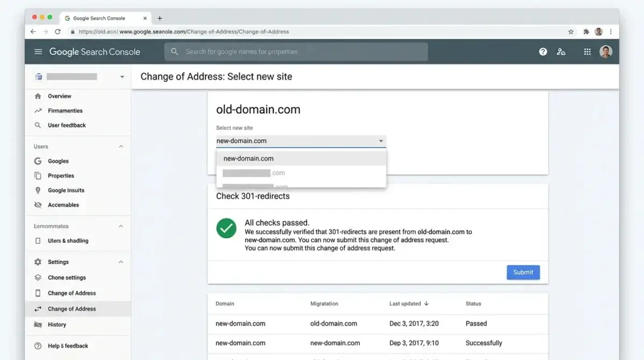The width and height of the screenshot is (644, 360).
Task: Click the browser address bar URL
Action: (x=184, y=32)
